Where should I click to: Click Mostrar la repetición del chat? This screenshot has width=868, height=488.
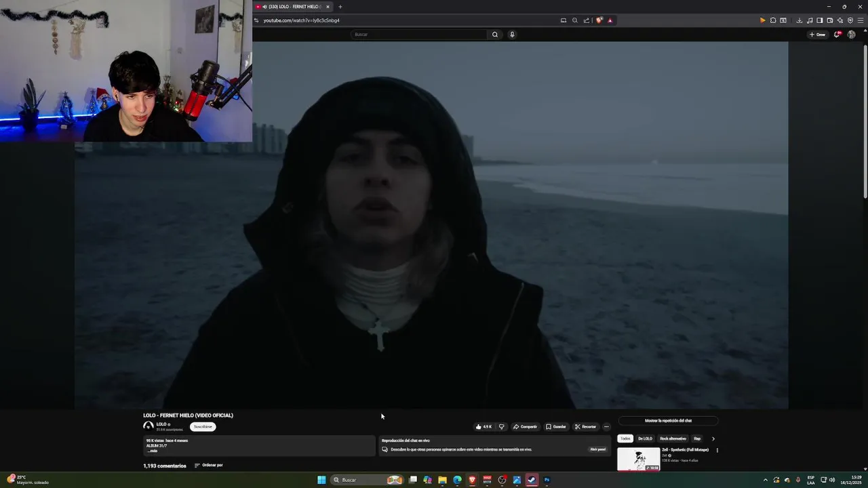pyautogui.click(x=668, y=421)
